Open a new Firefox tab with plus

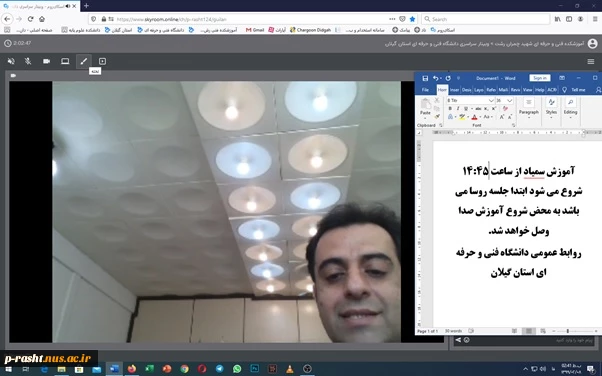coord(86,6)
